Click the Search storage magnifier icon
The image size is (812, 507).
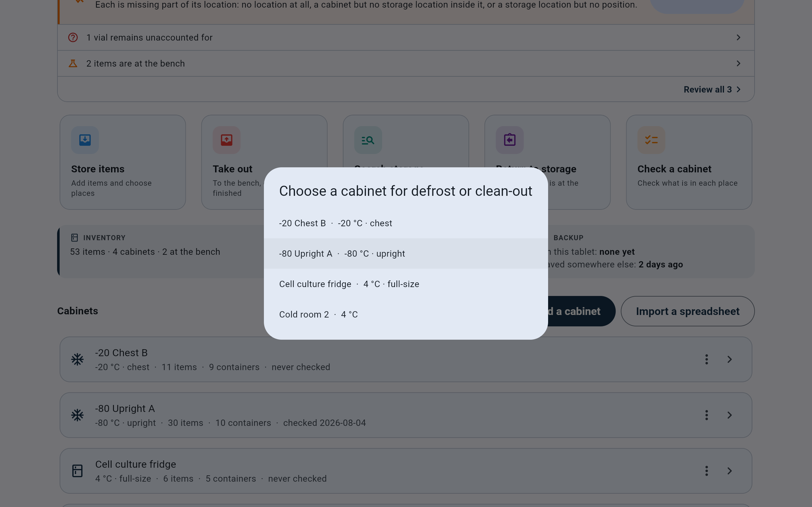368,140
